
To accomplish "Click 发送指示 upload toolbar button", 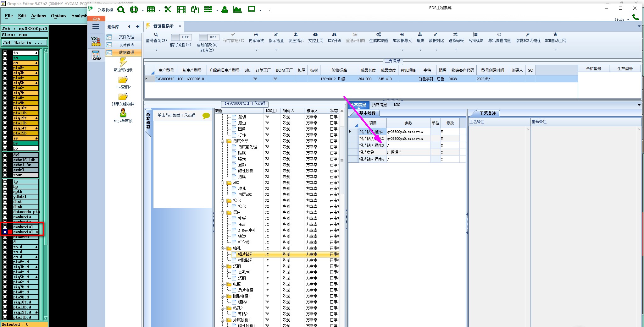I will [x=296, y=37].
